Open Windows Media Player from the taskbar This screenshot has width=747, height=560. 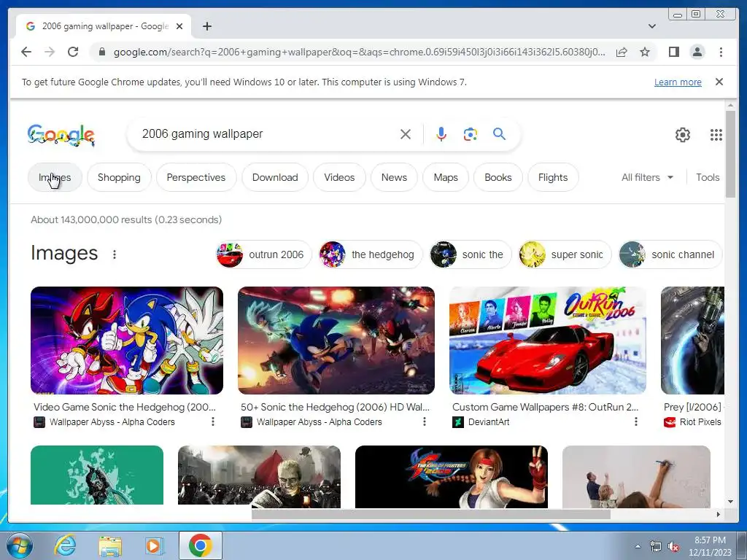(153, 545)
